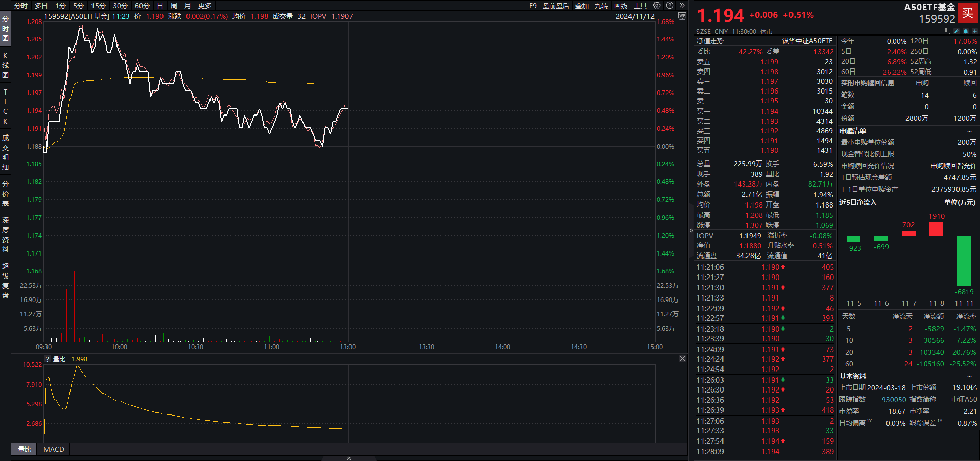980x461 pixels.
Task: Toggle the 叠加 overlay option
Action: click(581, 6)
